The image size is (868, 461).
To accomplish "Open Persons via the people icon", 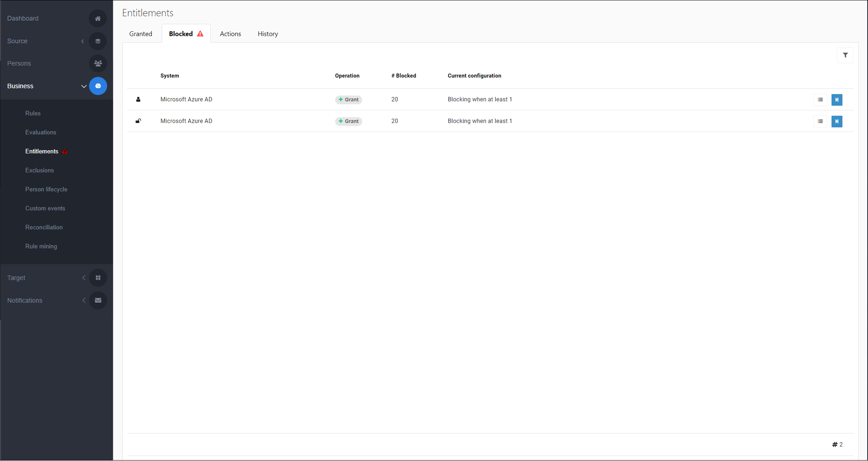I will [x=98, y=63].
